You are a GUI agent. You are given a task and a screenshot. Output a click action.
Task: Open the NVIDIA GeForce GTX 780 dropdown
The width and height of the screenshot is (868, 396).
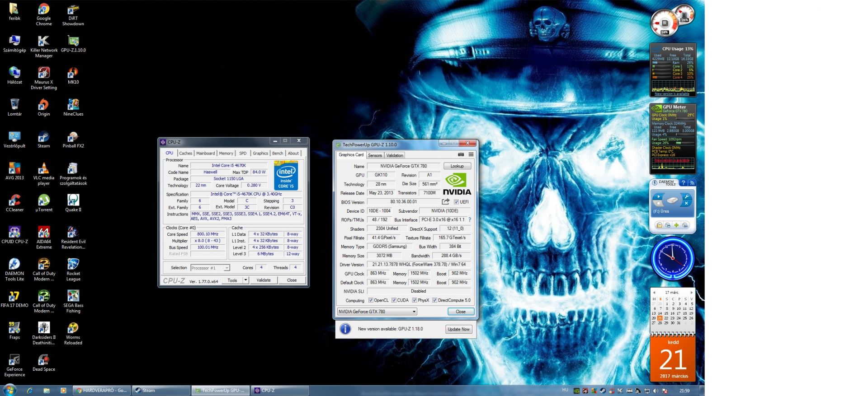pos(377,312)
